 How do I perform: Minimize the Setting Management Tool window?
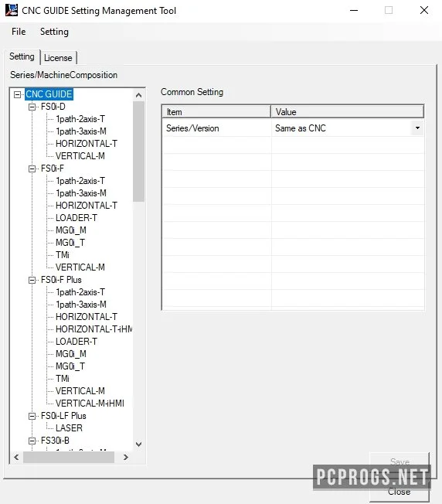[354, 10]
